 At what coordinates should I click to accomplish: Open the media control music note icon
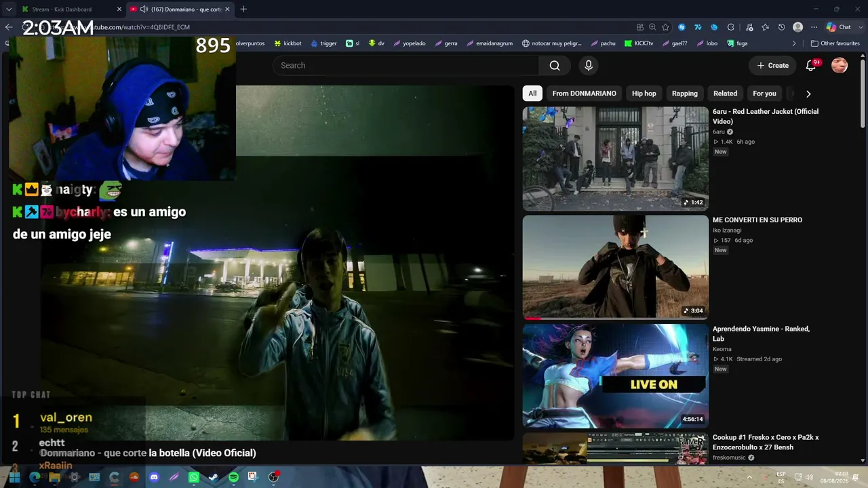(749, 27)
